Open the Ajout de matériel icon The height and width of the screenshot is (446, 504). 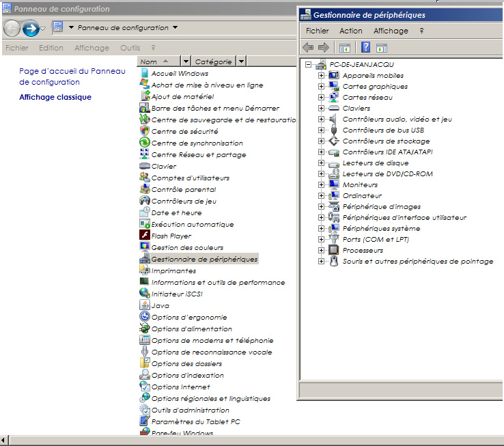pyautogui.click(x=145, y=96)
